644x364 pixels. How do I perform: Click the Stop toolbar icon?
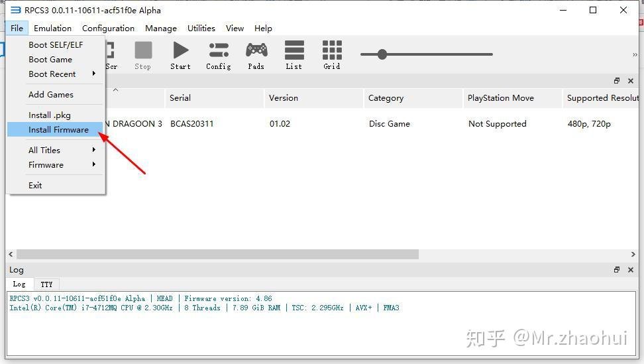point(142,54)
